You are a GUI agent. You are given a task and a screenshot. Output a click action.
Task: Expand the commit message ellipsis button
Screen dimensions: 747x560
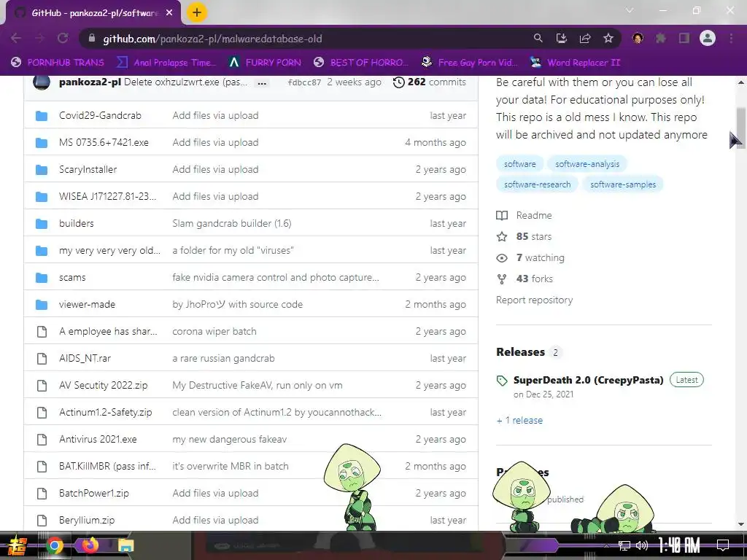(x=262, y=83)
